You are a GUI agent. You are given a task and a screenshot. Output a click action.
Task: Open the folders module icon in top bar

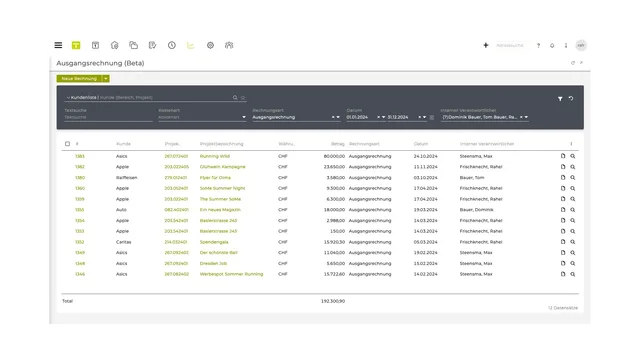point(133,45)
